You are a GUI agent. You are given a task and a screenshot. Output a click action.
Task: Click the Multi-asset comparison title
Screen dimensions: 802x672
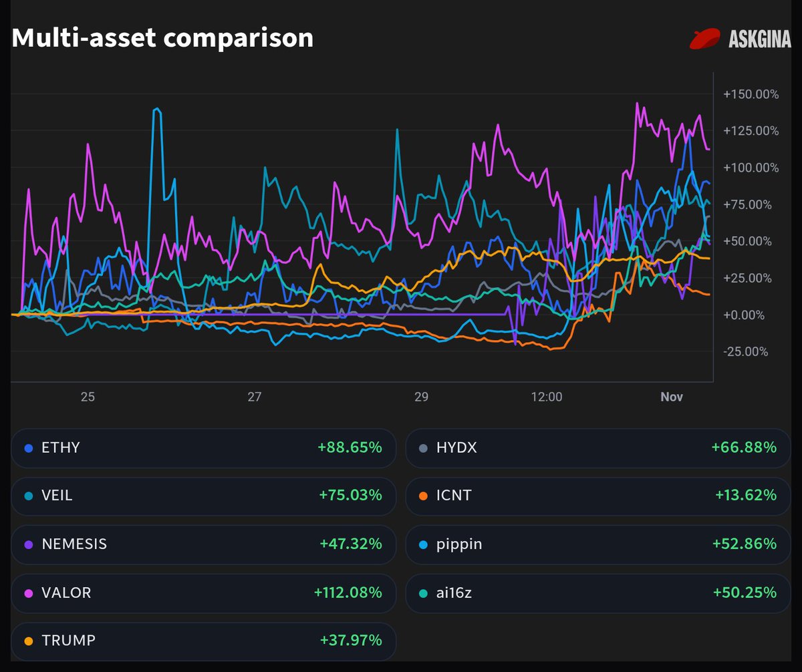click(162, 38)
